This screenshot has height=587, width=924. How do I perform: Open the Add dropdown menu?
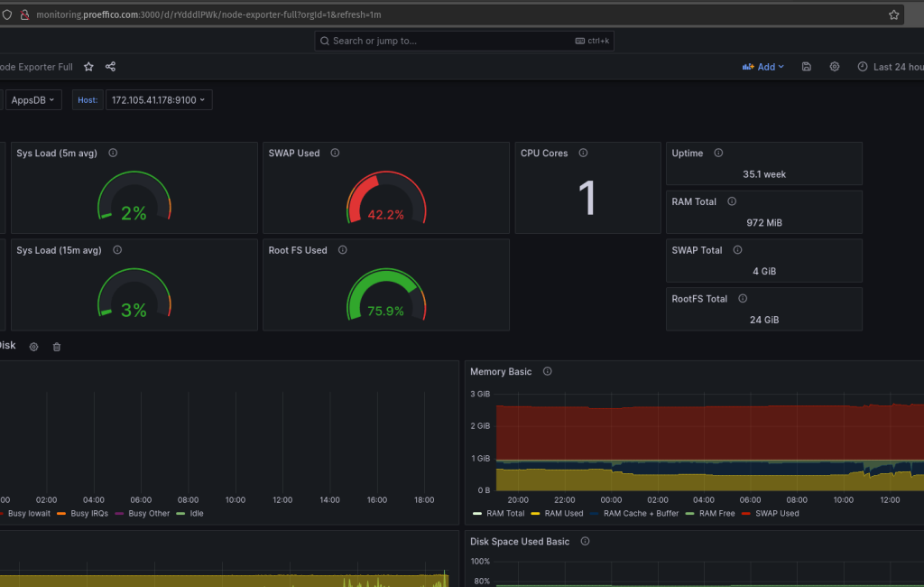coord(763,67)
